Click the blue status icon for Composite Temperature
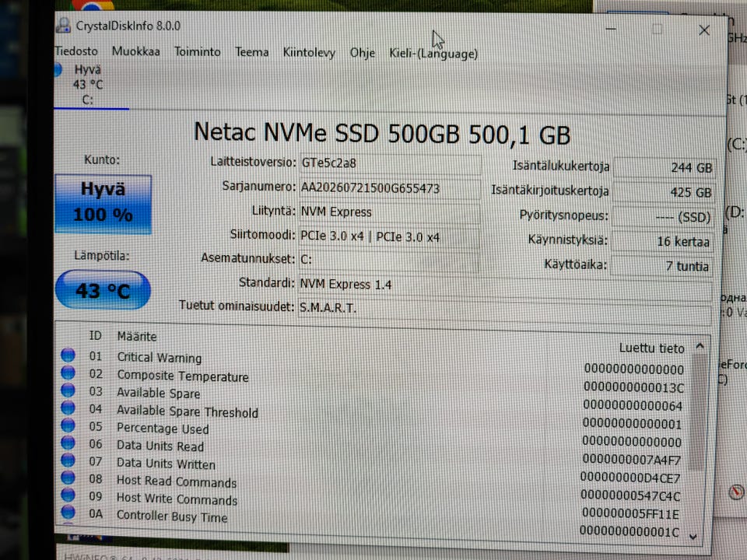This screenshot has height=560, width=747. click(x=68, y=373)
